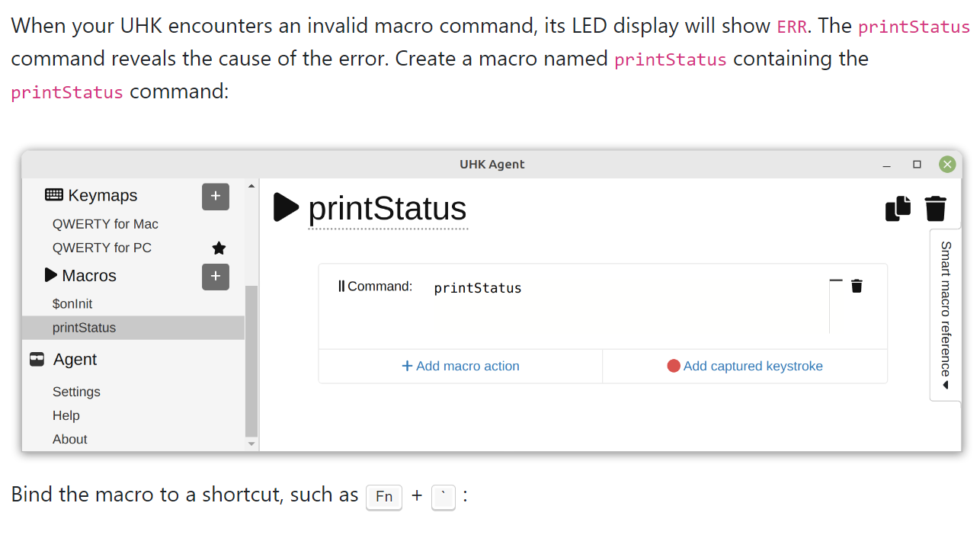Screen dimensions: 980x535
Task: Click the play icon beside printStatus title
Action: pyautogui.click(x=286, y=207)
